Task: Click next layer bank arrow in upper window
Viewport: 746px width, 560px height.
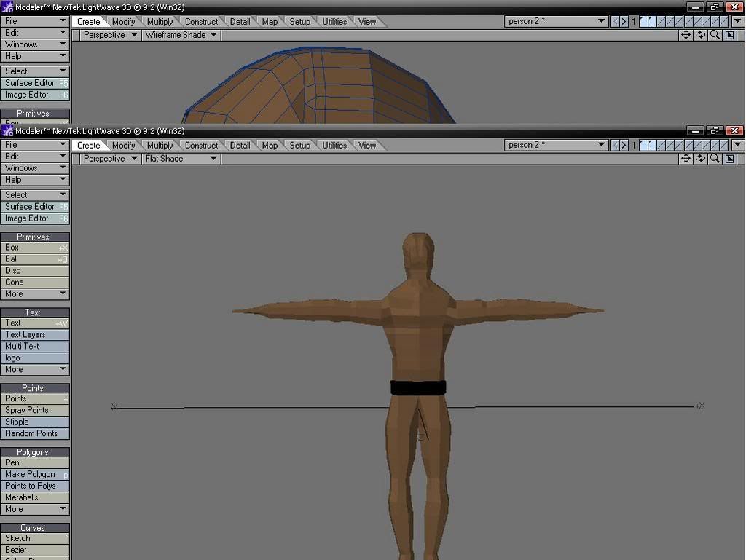Action: 624,21
